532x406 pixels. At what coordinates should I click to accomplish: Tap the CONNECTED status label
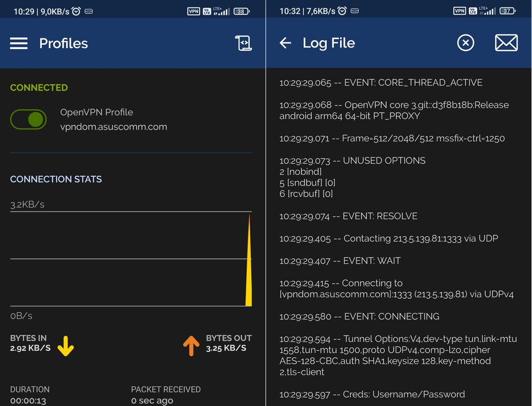tap(39, 88)
